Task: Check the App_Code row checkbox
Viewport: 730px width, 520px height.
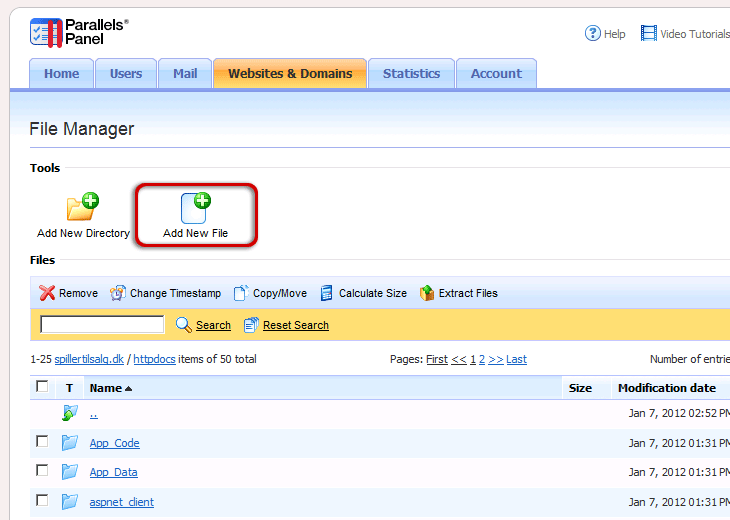Action: tap(42, 441)
